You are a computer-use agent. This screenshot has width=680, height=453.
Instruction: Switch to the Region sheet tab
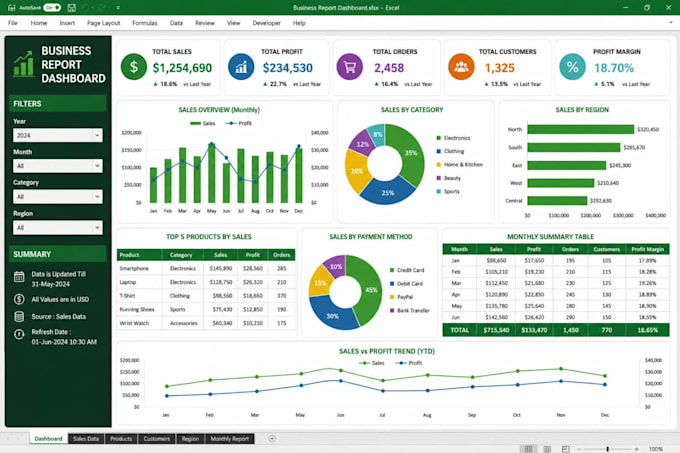coord(190,439)
